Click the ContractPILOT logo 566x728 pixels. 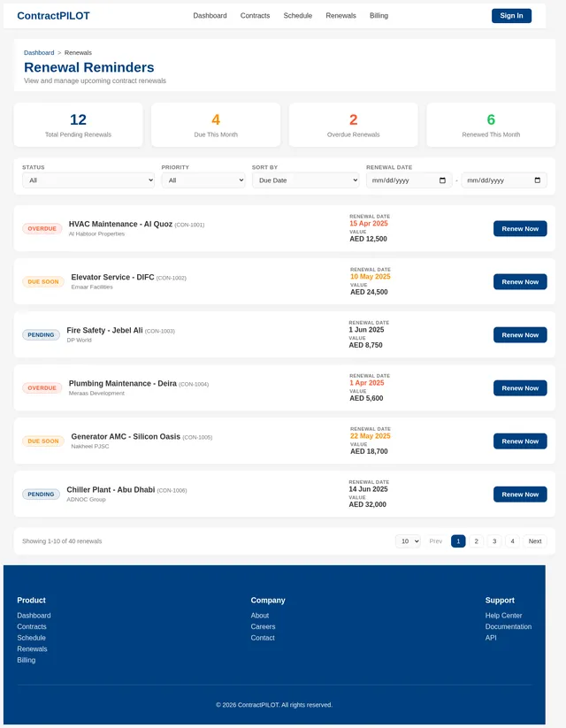pos(53,16)
